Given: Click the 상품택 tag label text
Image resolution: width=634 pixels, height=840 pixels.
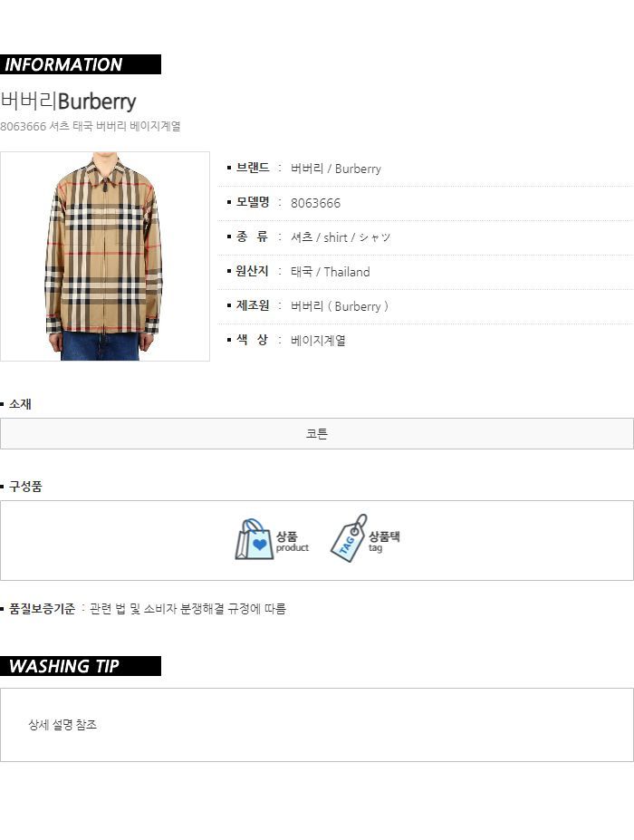Looking at the screenshot, I should click(x=384, y=536).
